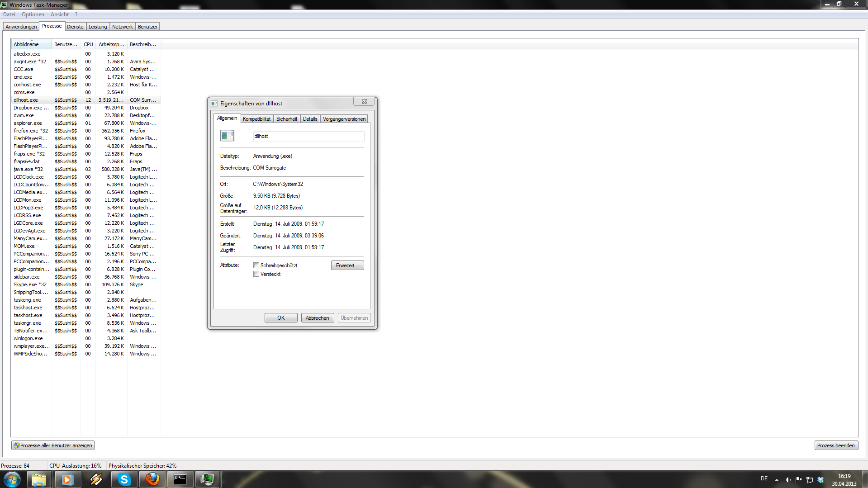Select sidebar.exe process row
Screen dimensions: 868x488
click(x=86, y=277)
